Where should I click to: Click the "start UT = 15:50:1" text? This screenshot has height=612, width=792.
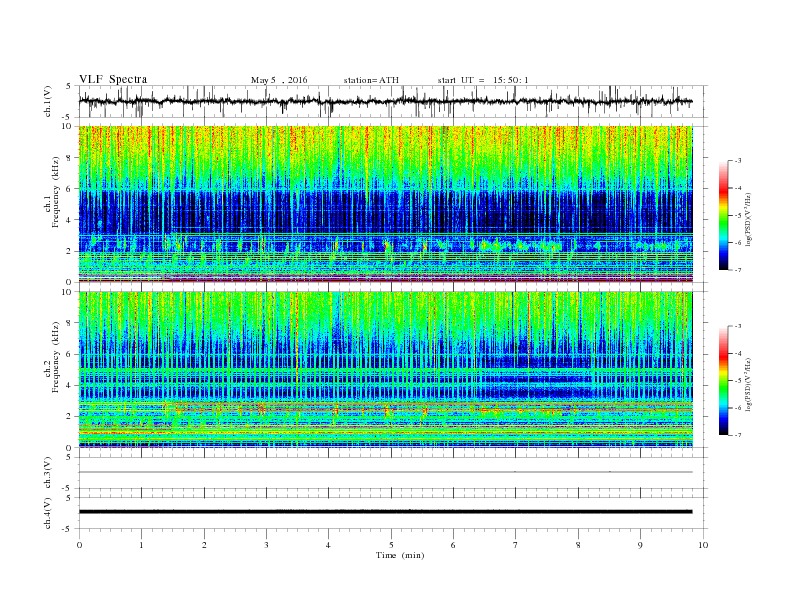point(483,80)
